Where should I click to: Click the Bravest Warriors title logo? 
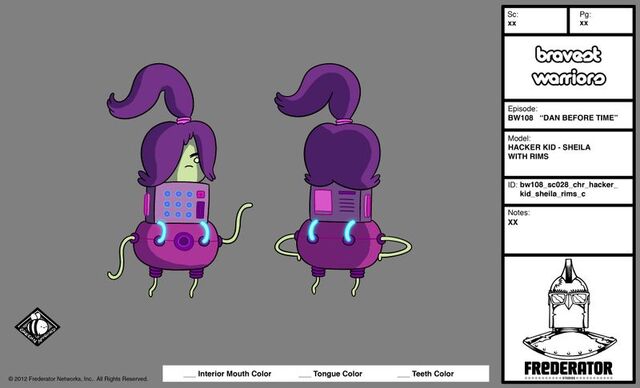(x=569, y=66)
